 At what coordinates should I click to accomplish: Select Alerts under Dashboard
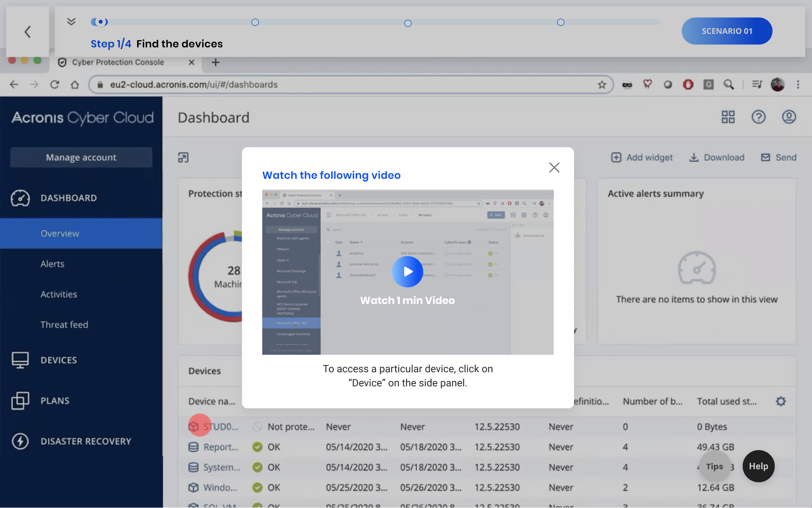52,264
